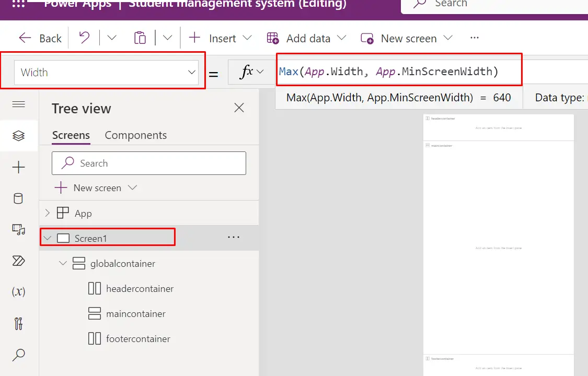This screenshot has width=588, height=376.
Task: Go back with the Back arrow
Action: tap(40, 38)
